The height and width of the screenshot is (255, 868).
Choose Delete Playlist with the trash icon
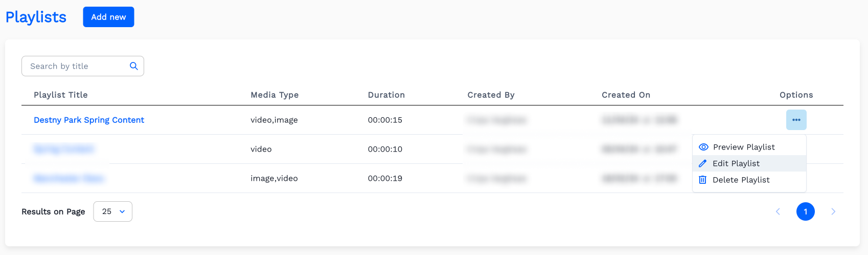pos(741,180)
